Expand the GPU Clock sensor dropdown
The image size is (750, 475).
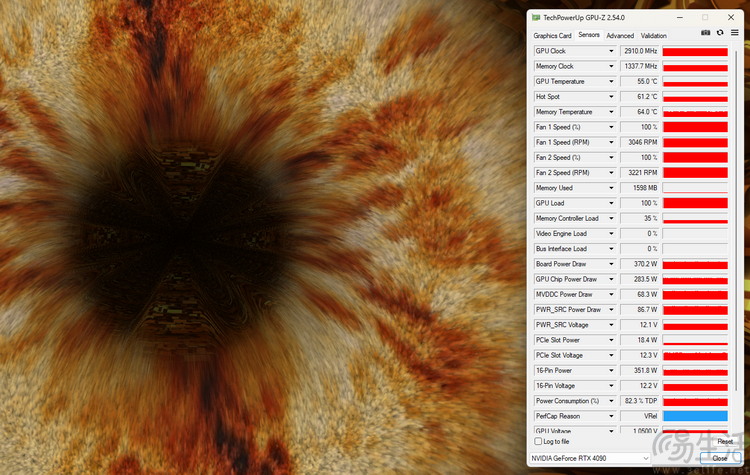coord(611,51)
